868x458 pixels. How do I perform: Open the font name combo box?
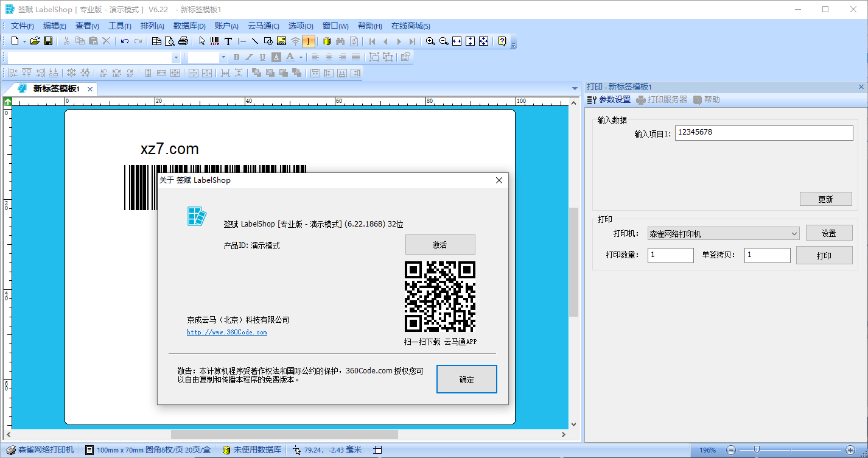[94, 57]
